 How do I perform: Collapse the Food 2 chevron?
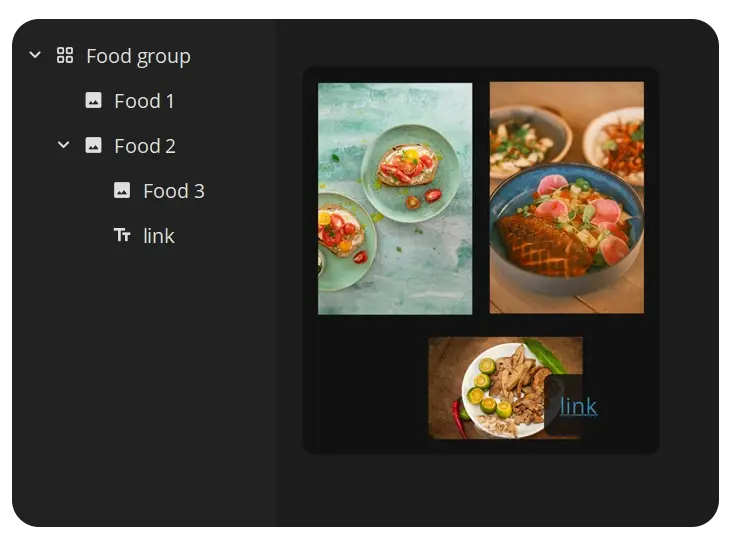(x=63, y=146)
